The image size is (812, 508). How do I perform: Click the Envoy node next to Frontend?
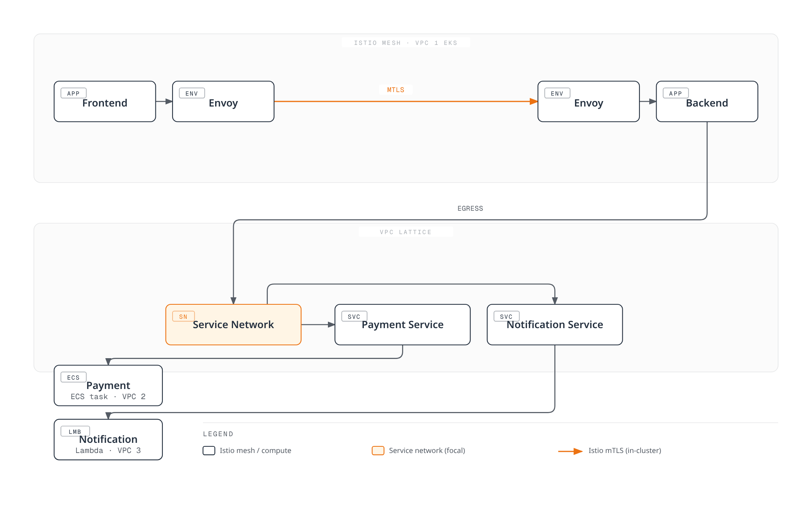(223, 101)
